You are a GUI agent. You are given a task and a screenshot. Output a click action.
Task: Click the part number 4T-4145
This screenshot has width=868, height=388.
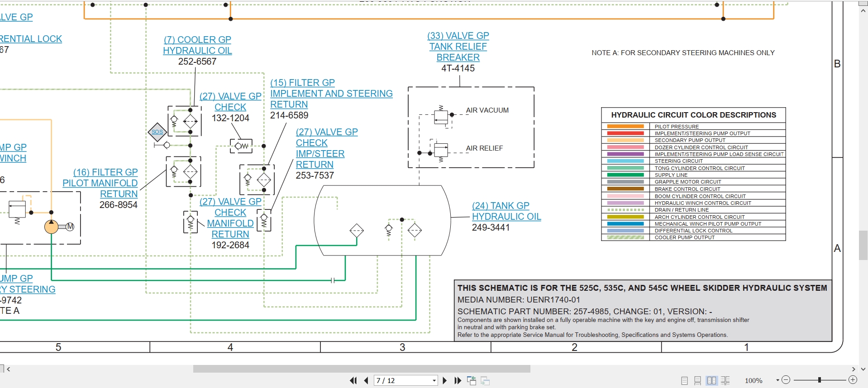458,68
